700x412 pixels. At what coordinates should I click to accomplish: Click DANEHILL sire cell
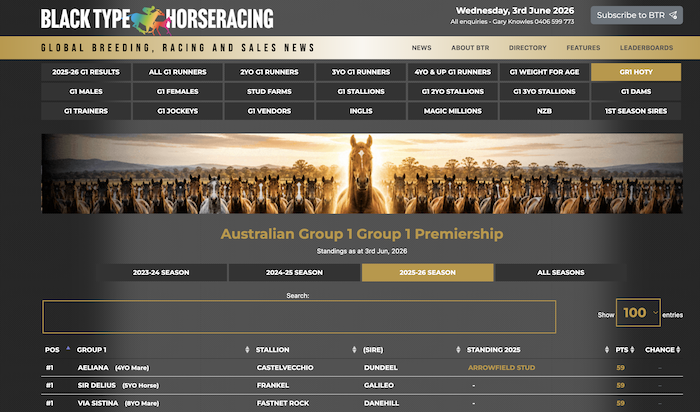click(381, 403)
